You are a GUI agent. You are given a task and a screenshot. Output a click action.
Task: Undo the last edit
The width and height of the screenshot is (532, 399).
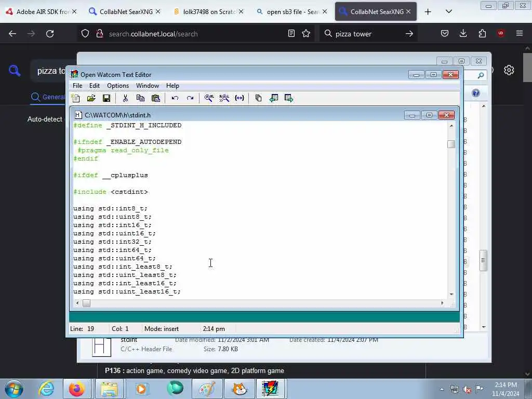[175, 98]
